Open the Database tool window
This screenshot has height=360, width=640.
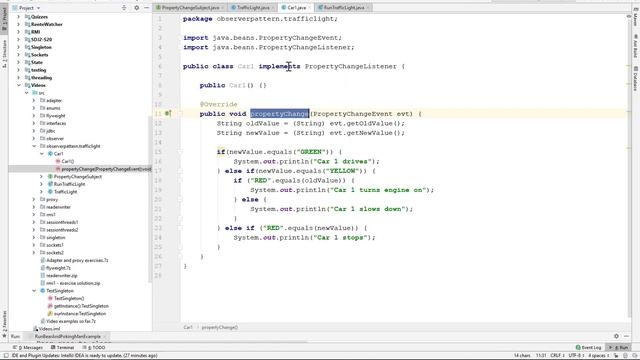pyautogui.click(x=636, y=78)
